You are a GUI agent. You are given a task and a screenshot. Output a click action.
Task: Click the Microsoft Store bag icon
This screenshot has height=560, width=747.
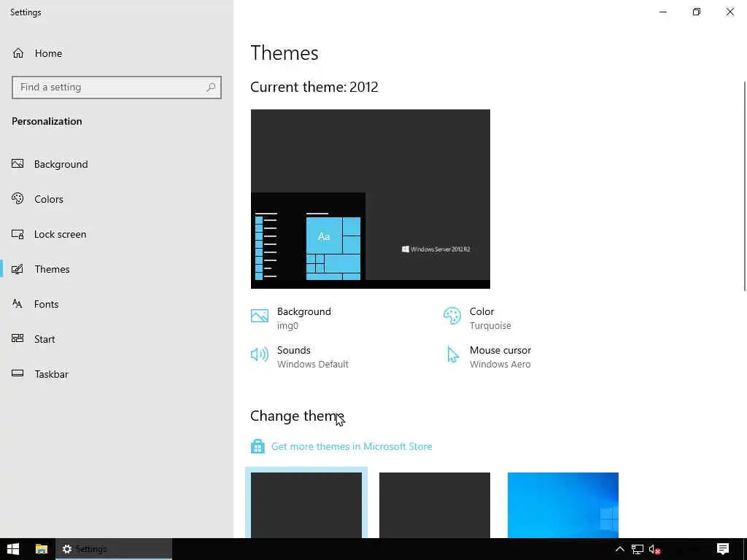[x=258, y=446]
